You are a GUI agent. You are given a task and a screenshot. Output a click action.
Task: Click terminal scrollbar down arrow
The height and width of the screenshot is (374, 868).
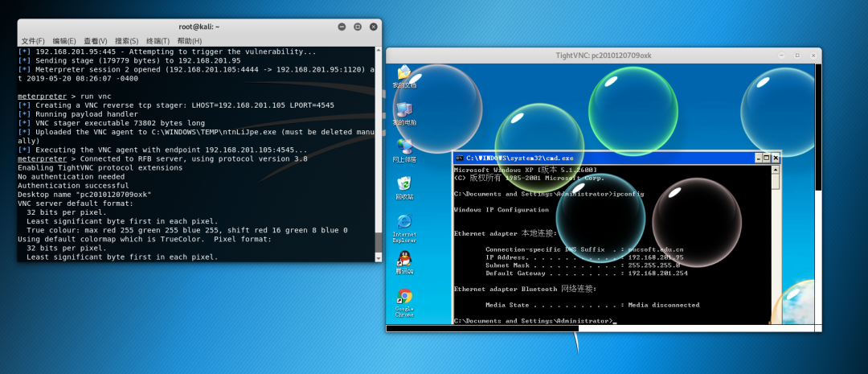coord(379,257)
